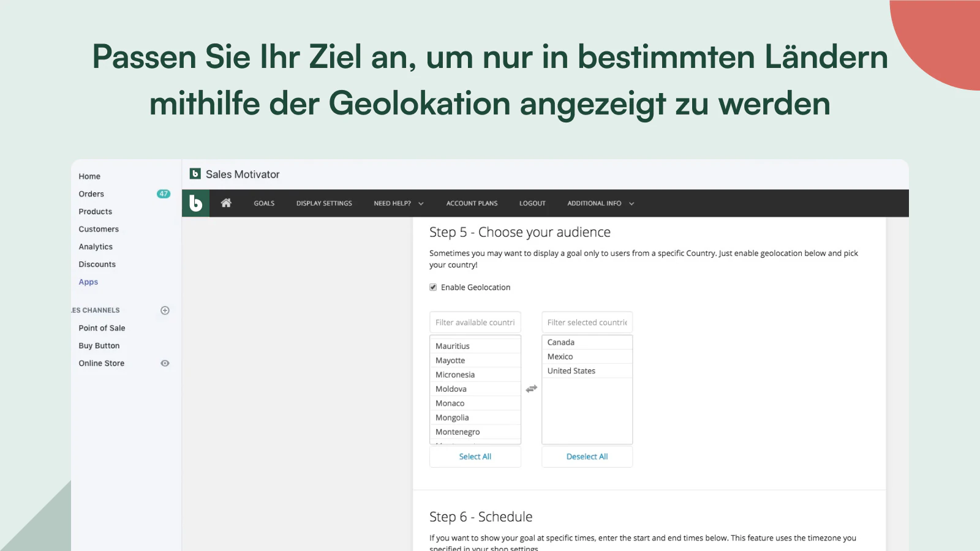The image size is (980, 551).
Task: Focus the Filter selected countries field
Action: pos(587,323)
